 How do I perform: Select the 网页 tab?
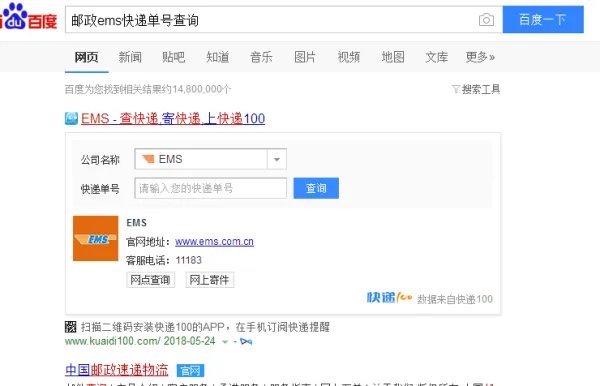(86, 57)
